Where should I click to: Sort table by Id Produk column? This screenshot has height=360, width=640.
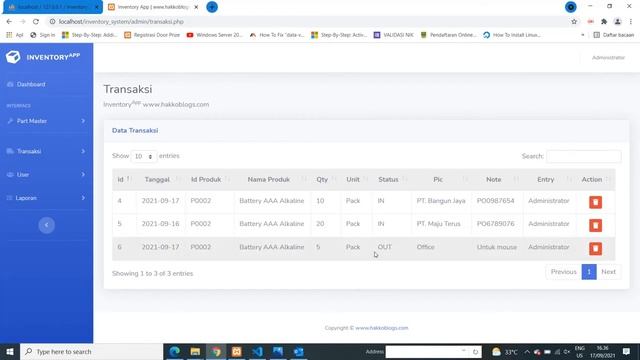(x=209, y=180)
